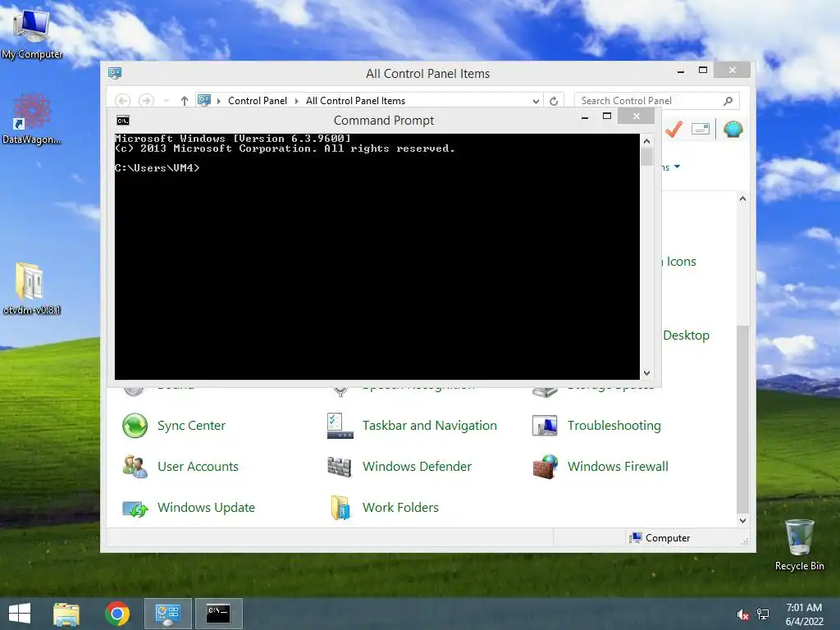Open Windows Update link
The height and width of the screenshot is (630, 840).
[206, 507]
